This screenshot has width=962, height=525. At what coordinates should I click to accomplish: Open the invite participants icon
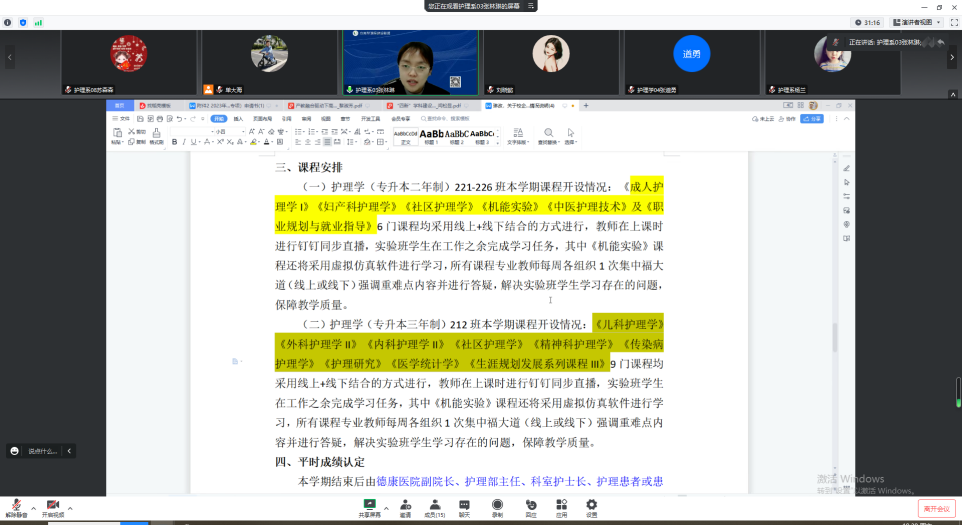point(405,505)
